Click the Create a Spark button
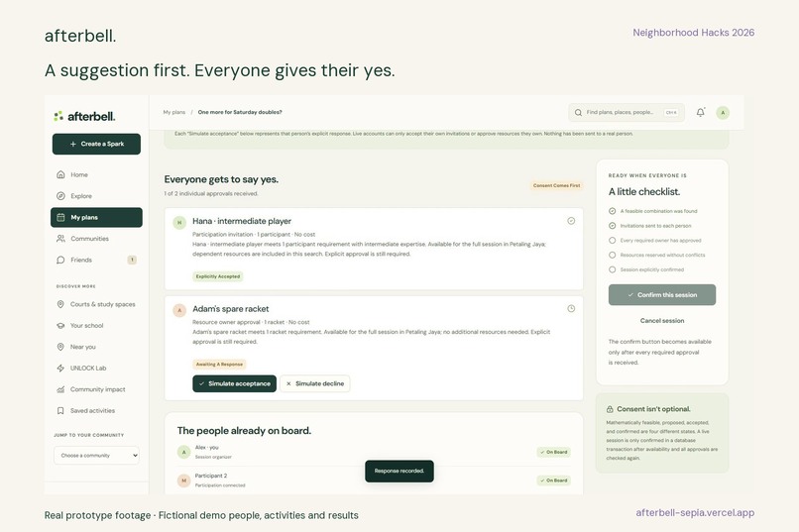This screenshot has width=799, height=532. [96, 144]
